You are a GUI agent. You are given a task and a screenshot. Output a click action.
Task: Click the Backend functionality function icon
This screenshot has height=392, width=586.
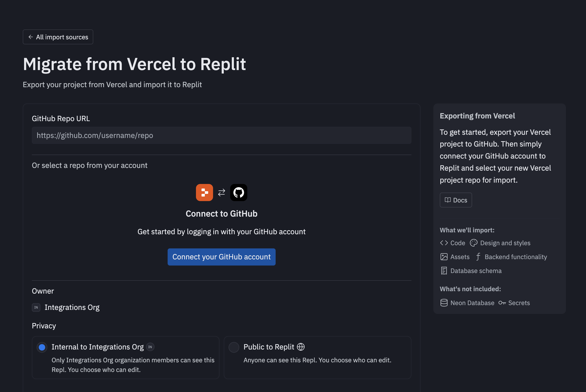[x=478, y=257]
